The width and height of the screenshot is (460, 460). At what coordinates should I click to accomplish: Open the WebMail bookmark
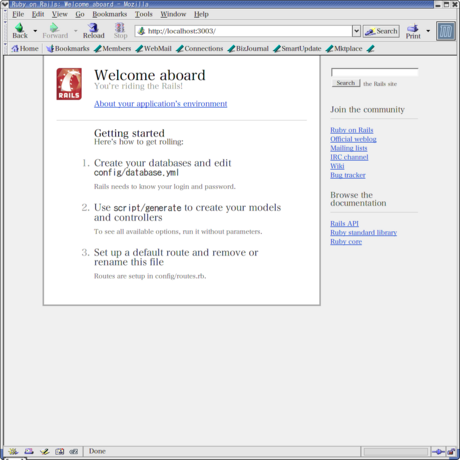154,49
